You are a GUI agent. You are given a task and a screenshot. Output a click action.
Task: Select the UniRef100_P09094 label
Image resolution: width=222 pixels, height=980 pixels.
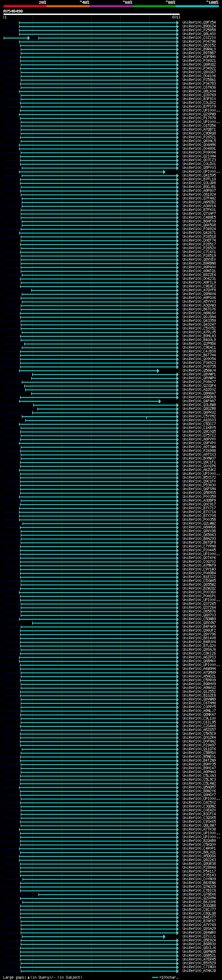click(199, 153)
